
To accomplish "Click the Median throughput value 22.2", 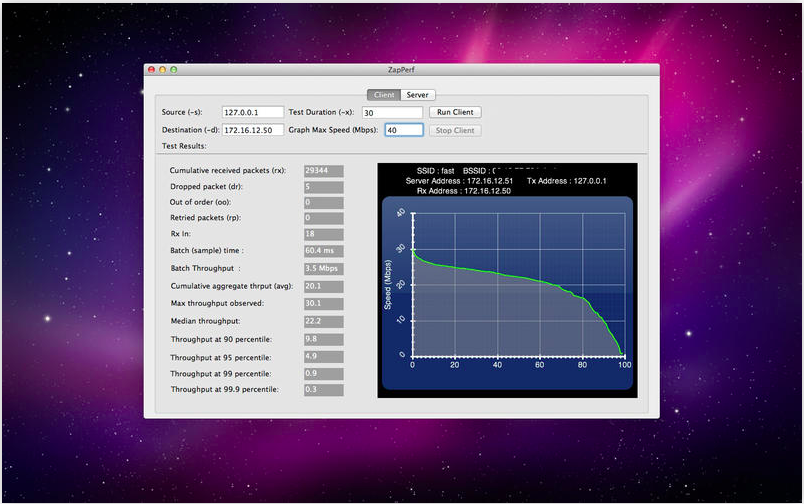I will 324,321.
